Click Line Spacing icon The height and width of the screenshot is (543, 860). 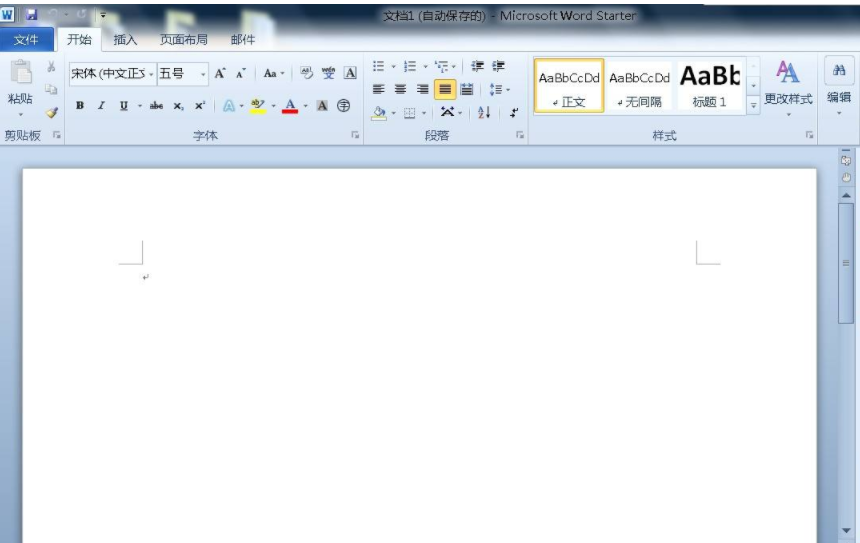pos(495,89)
